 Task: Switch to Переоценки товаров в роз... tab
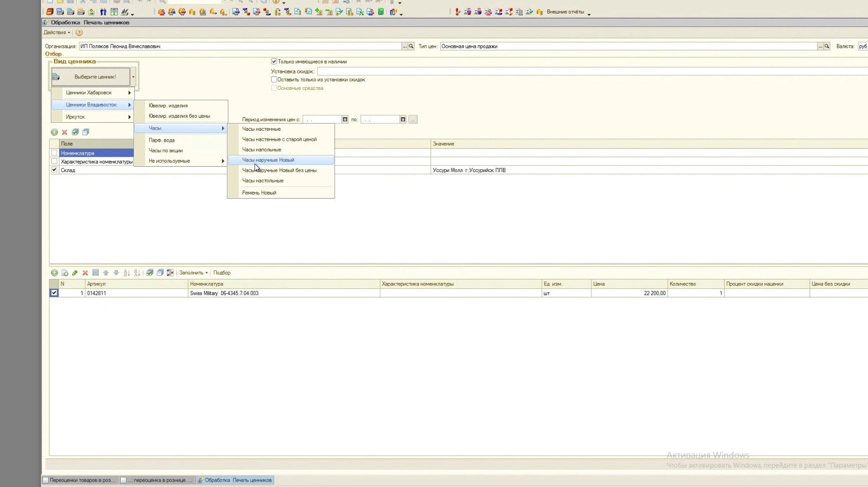point(80,480)
